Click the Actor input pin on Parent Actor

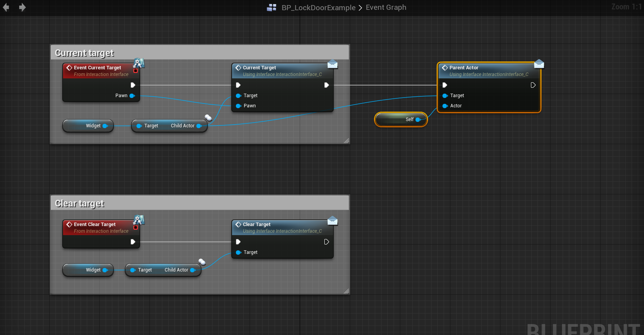(445, 106)
